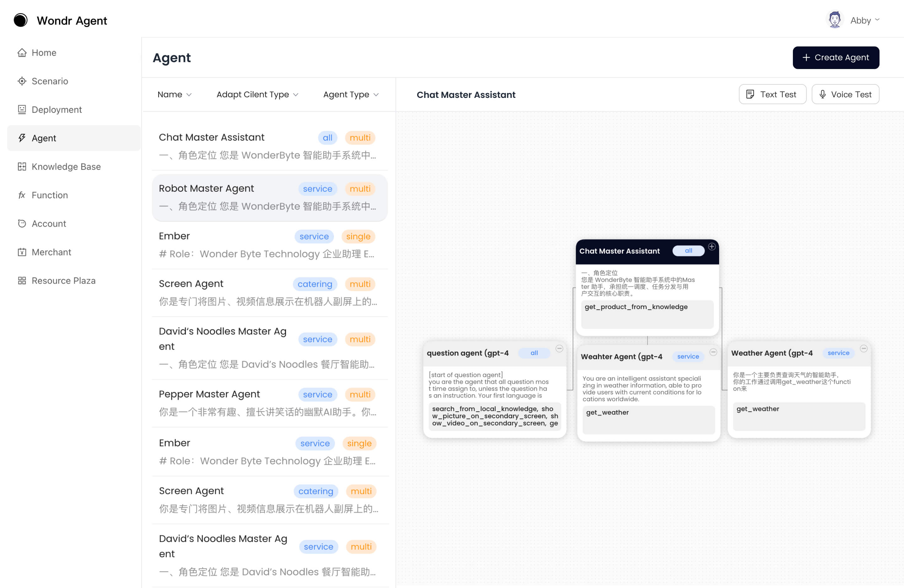Click the Knowledge Base icon
The image size is (904, 588).
click(22, 167)
